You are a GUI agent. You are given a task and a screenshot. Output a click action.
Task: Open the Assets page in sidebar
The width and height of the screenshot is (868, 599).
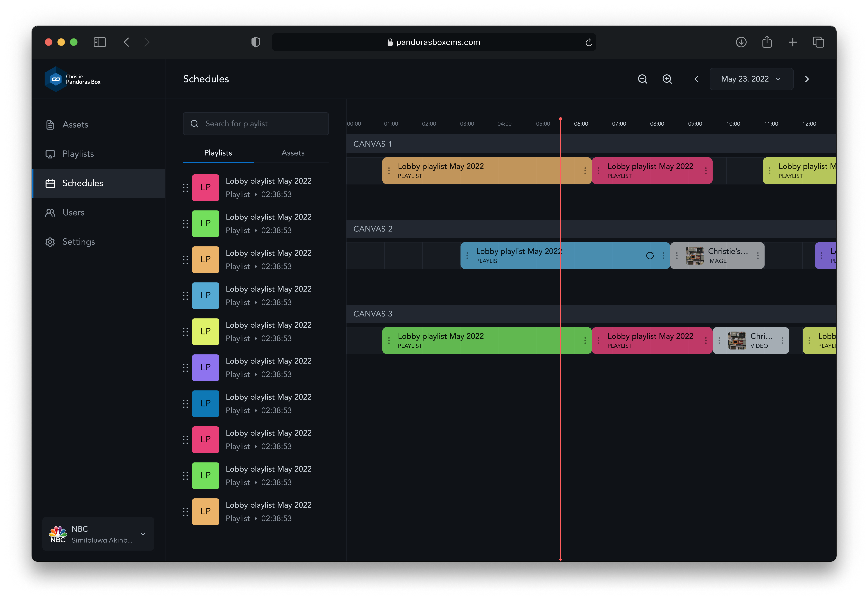75,125
